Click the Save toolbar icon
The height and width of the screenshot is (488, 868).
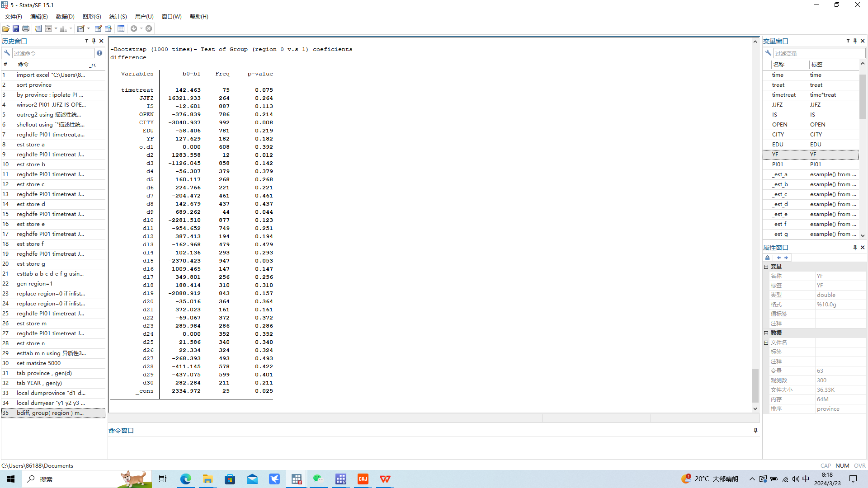16,28
